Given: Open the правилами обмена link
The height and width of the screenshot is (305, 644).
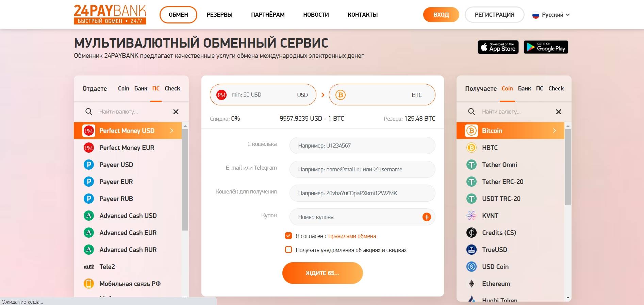Looking at the screenshot, I should click(352, 236).
